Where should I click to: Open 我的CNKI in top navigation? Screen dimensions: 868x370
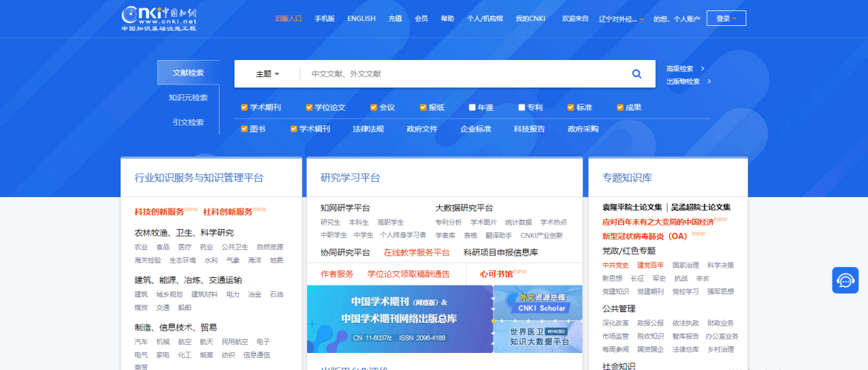click(x=530, y=19)
